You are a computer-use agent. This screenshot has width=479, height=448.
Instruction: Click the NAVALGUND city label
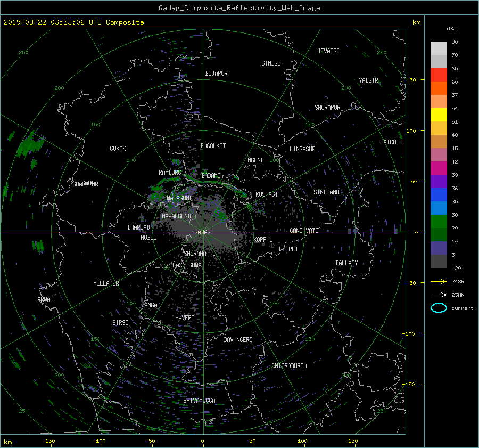click(176, 216)
